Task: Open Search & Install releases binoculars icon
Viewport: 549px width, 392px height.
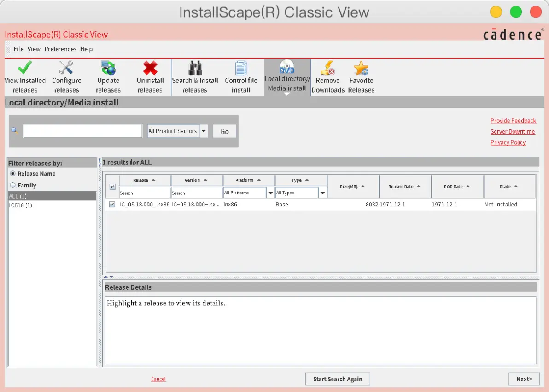Action: (195, 68)
